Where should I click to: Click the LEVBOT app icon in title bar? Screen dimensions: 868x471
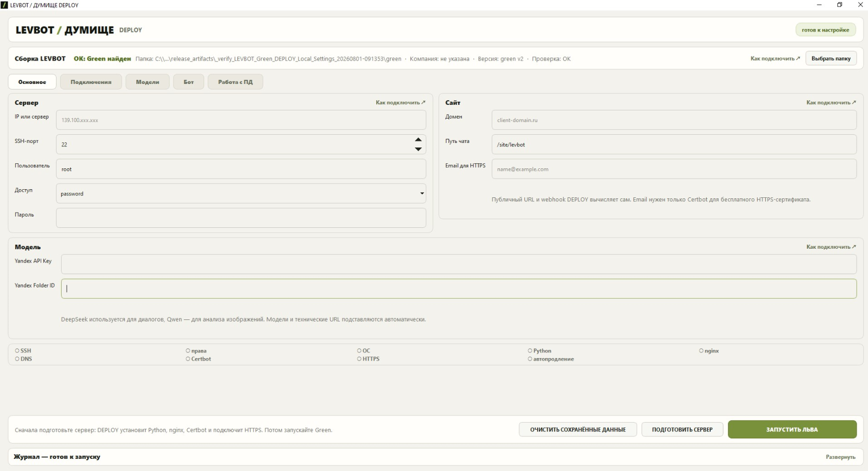[x=5, y=5]
